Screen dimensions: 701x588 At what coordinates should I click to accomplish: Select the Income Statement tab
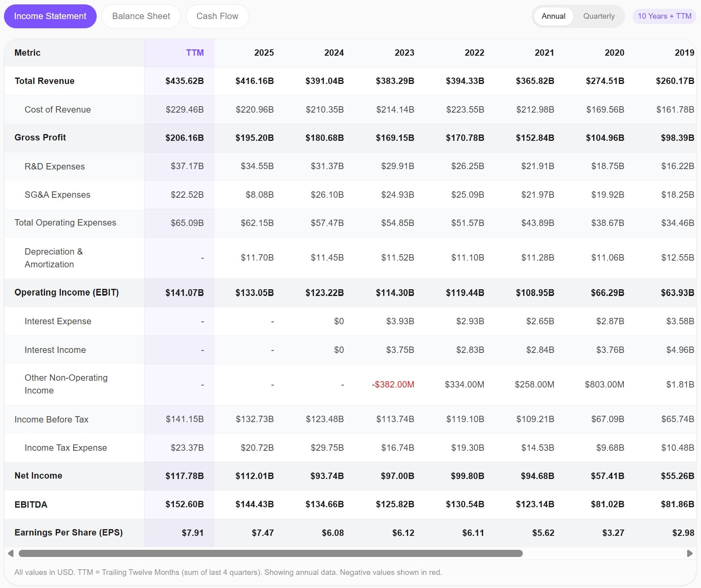pos(50,16)
